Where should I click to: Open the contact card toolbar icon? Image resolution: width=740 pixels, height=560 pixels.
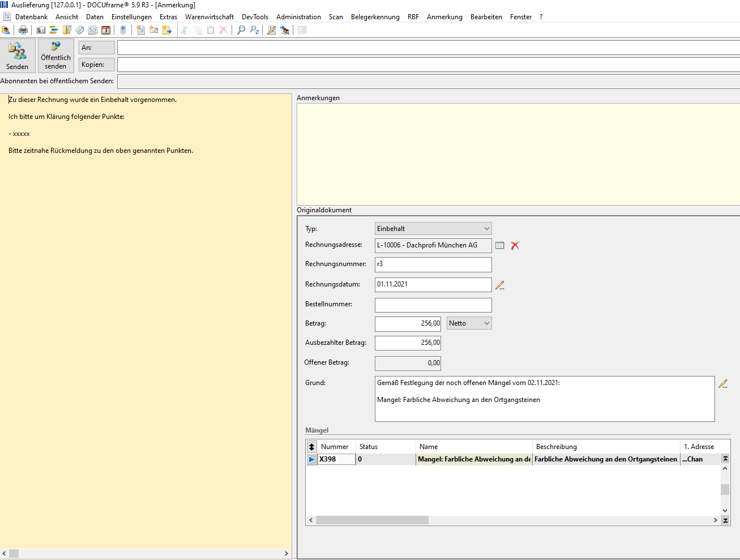pyautogui.click(x=41, y=30)
